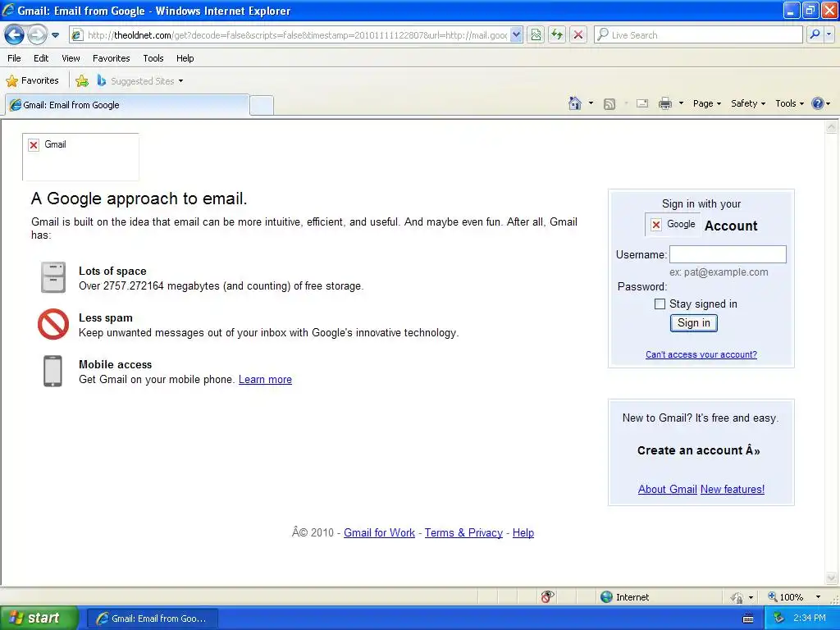Click Create an account link
This screenshot has height=630, width=840.
point(699,450)
